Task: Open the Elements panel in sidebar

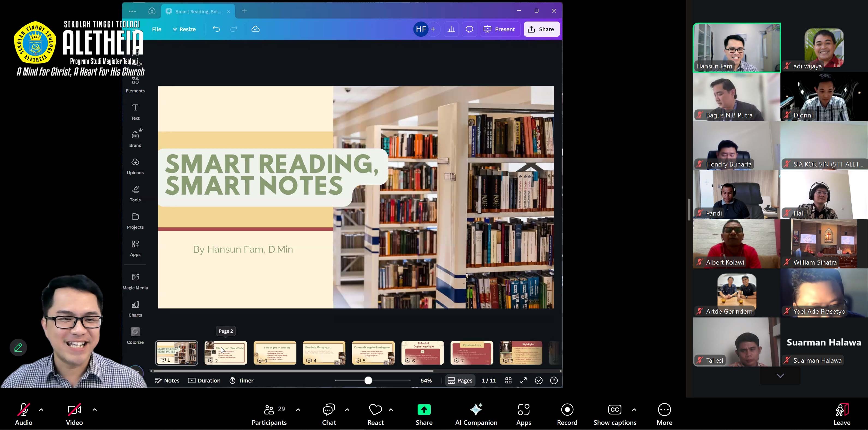Action: pos(135,84)
